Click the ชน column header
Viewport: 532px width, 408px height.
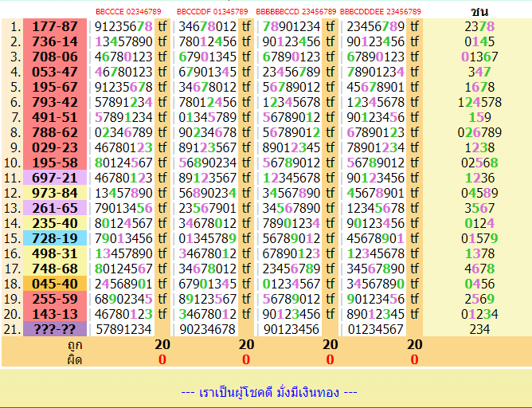[x=479, y=12]
